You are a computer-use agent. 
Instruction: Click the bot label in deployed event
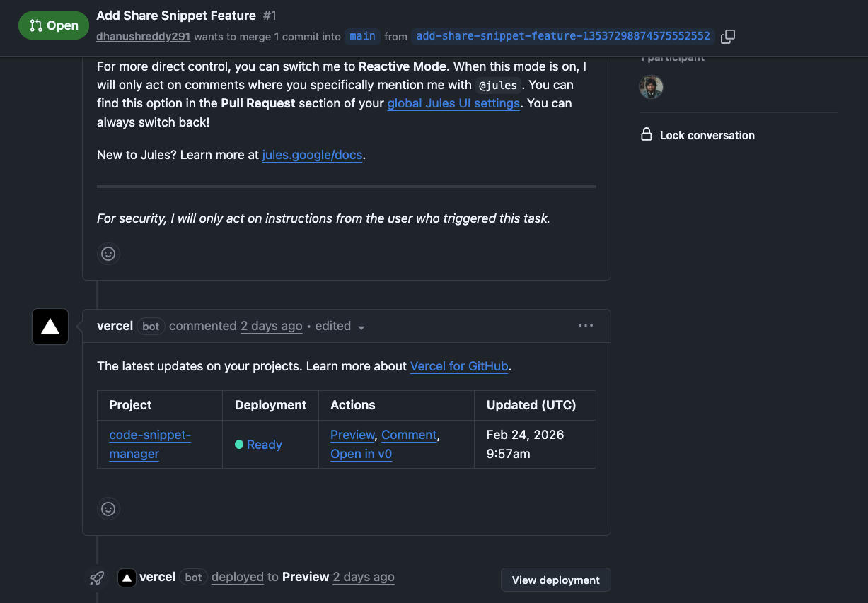(x=193, y=578)
